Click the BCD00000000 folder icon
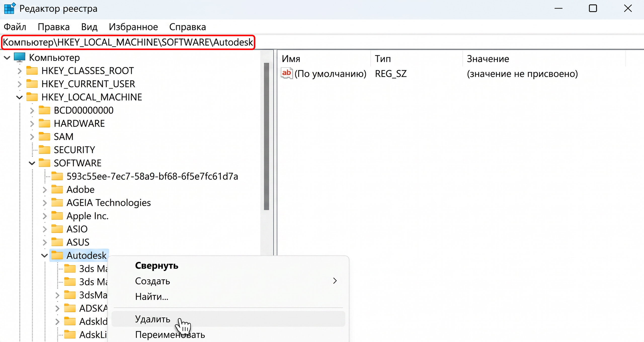 (x=45, y=110)
